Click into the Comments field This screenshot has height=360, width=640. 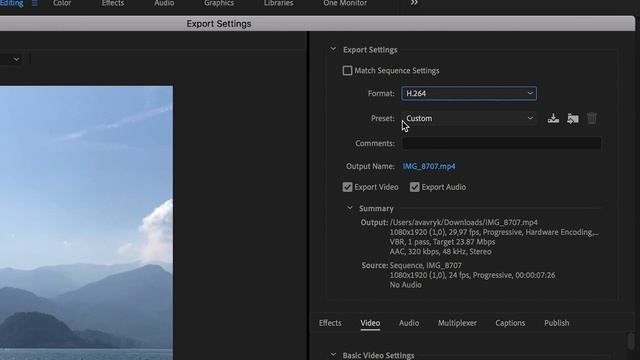(x=501, y=143)
